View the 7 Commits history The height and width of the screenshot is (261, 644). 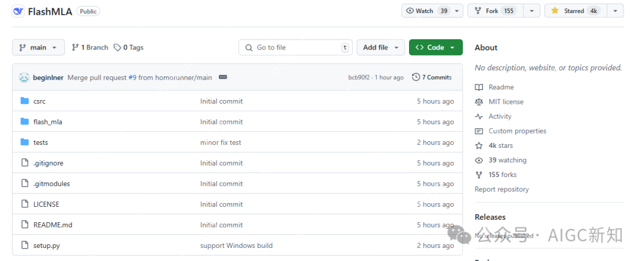432,77
